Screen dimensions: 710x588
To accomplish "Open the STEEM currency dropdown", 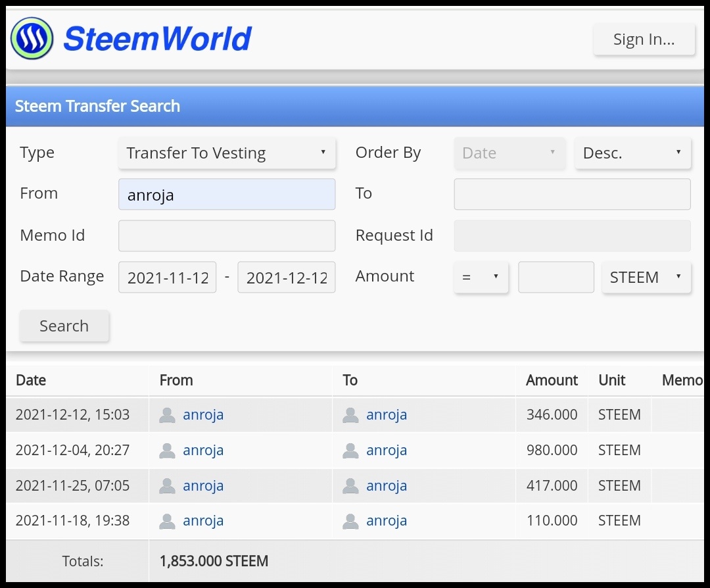I will [x=646, y=278].
